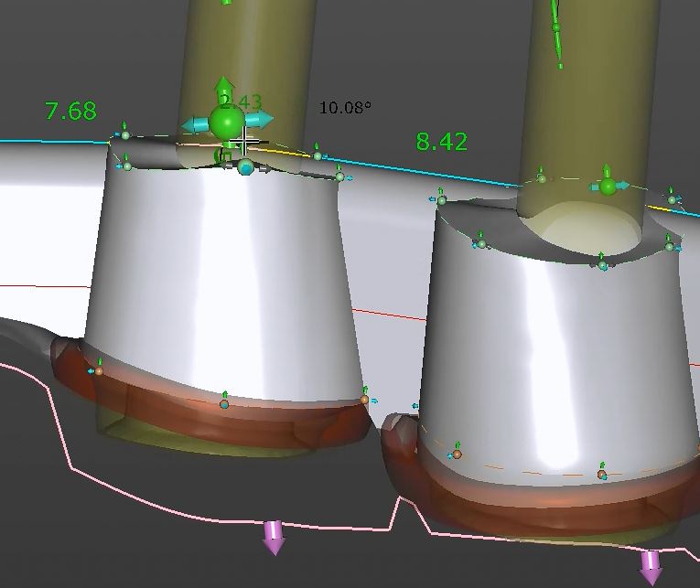Select lower left orange margin point on right abutment
This screenshot has width=700, height=588.
457,454
